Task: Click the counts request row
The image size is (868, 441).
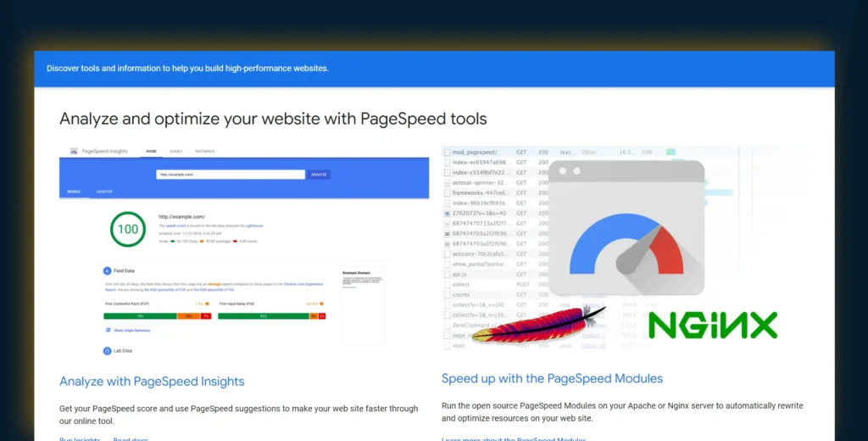Action: (461, 295)
